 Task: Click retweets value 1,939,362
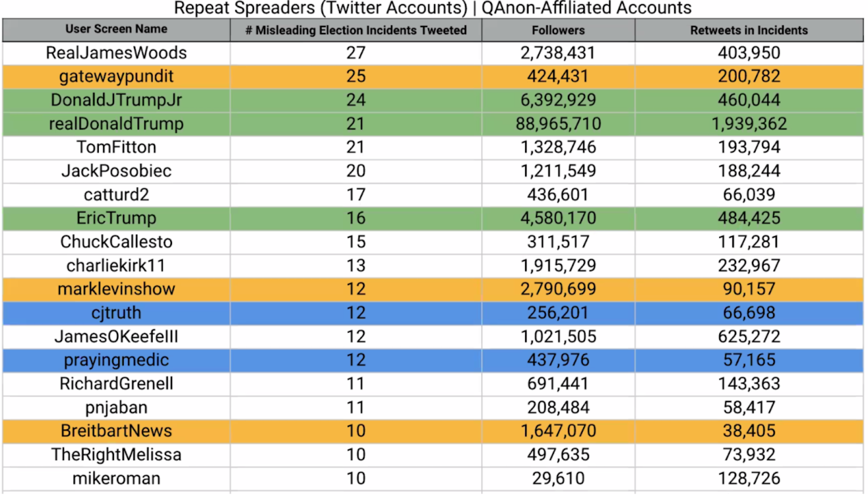[x=749, y=124]
